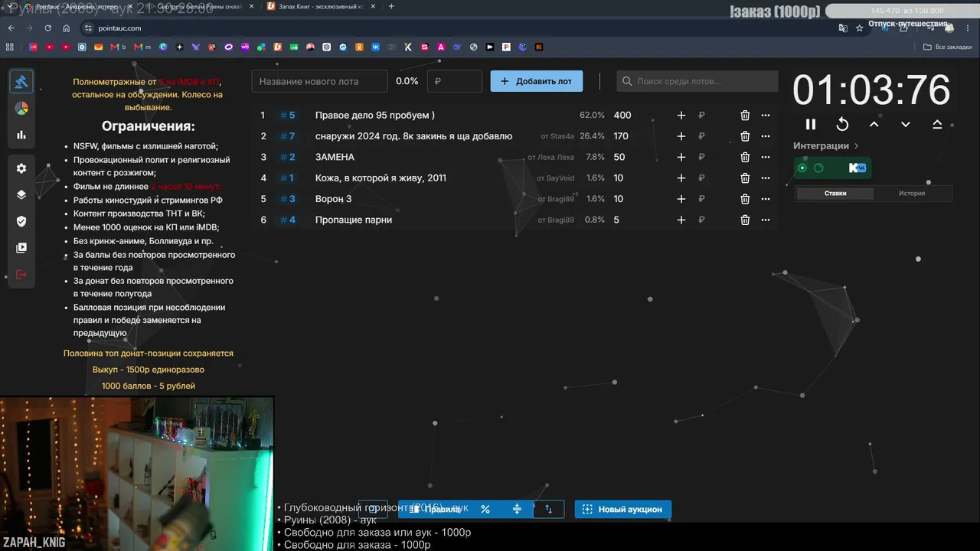Open more options for Ворон 3

click(766, 199)
